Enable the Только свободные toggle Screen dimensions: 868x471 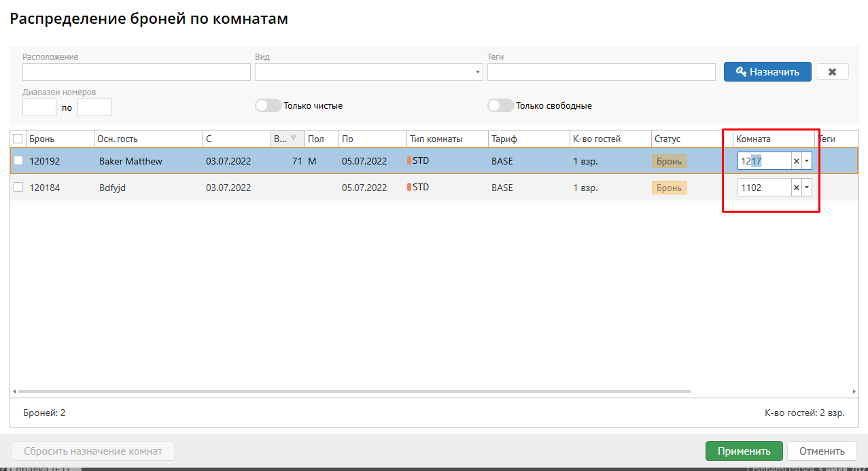coord(500,105)
